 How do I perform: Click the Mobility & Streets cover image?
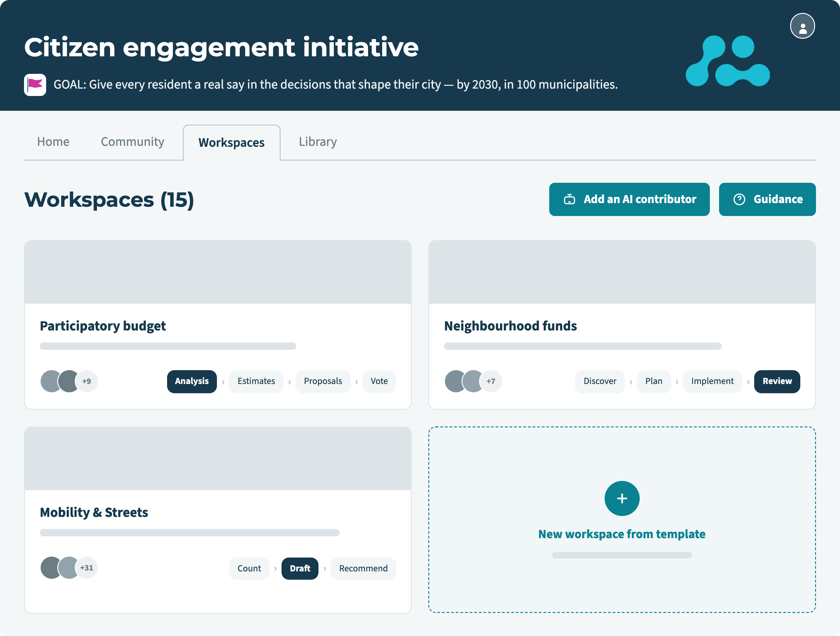[218, 458]
